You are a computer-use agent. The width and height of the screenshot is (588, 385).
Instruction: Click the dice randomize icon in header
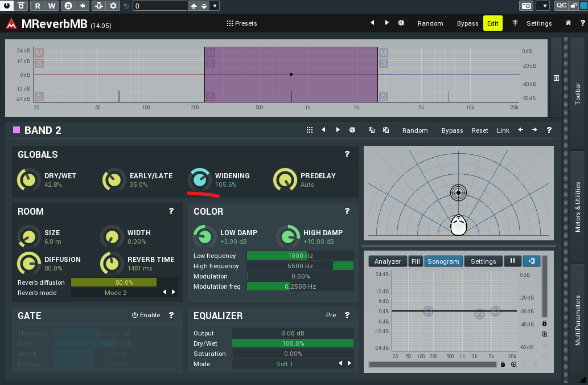tap(401, 23)
